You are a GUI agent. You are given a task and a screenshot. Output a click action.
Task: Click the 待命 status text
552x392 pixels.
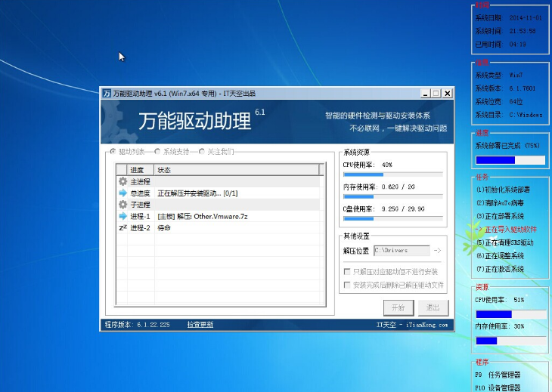pyautogui.click(x=163, y=228)
